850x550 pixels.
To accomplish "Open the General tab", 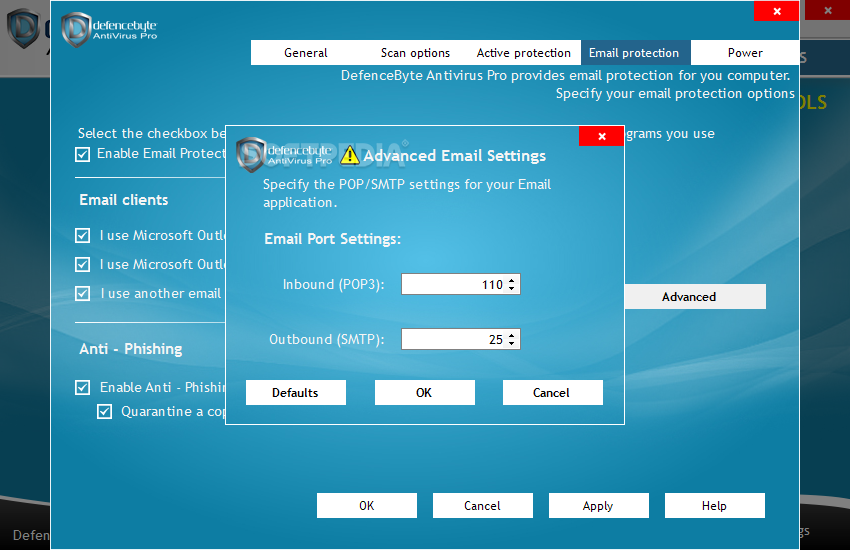I will coord(306,53).
